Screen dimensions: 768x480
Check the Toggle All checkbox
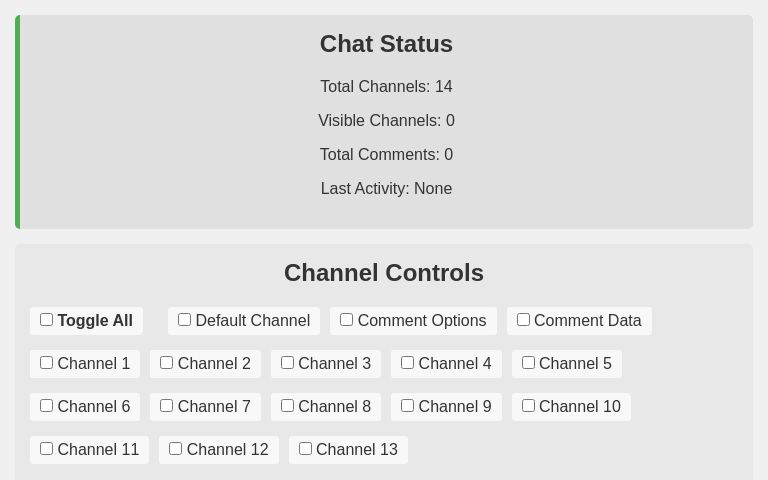(x=47, y=320)
